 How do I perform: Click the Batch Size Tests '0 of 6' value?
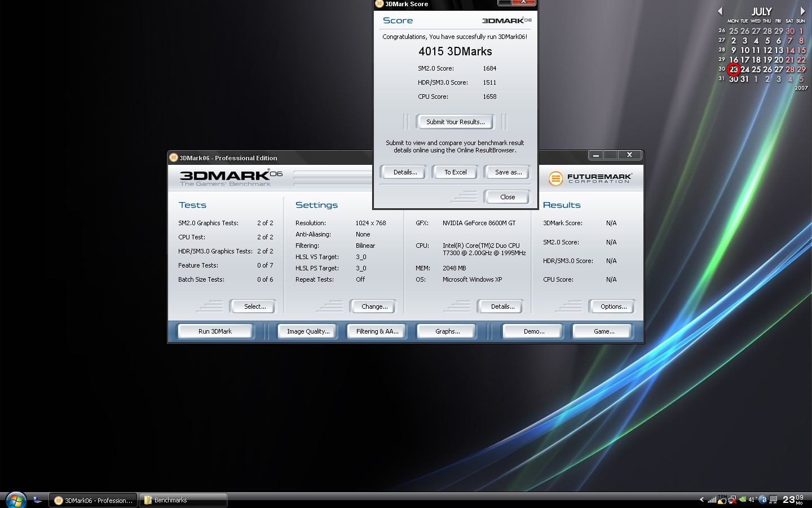coord(265,279)
